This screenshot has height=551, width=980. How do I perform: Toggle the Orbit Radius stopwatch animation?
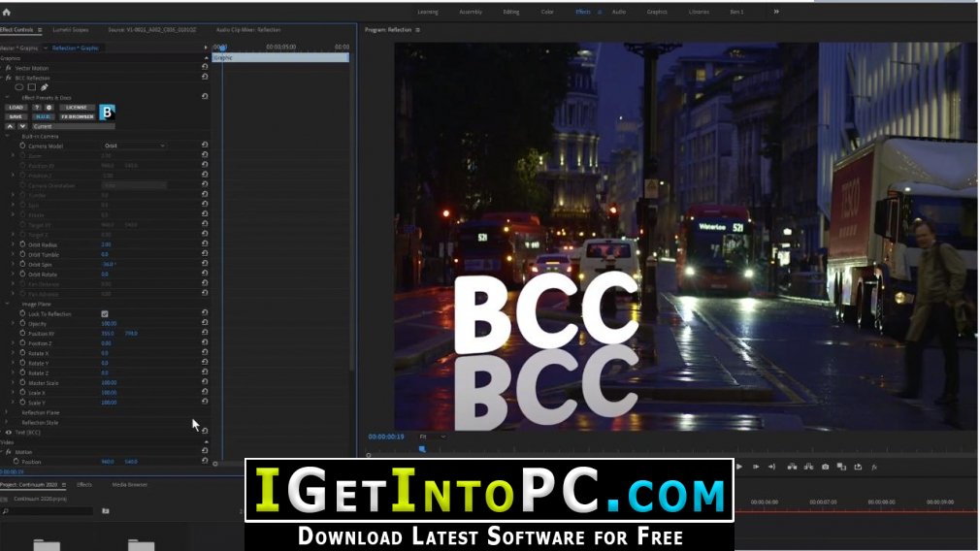click(x=22, y=244)
